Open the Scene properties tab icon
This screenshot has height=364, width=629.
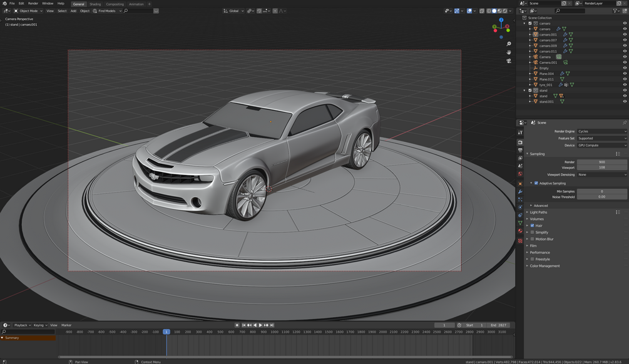click(520, 166)
